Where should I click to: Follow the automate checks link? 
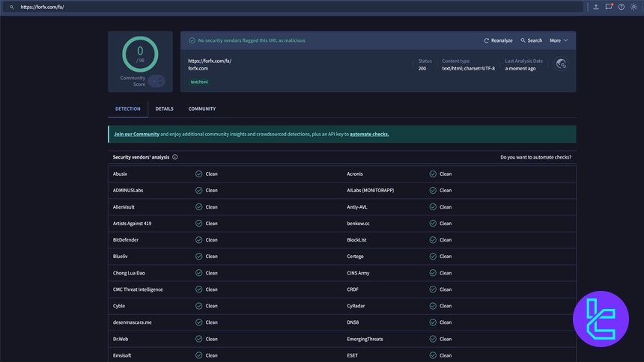click(x=369, y=134)
